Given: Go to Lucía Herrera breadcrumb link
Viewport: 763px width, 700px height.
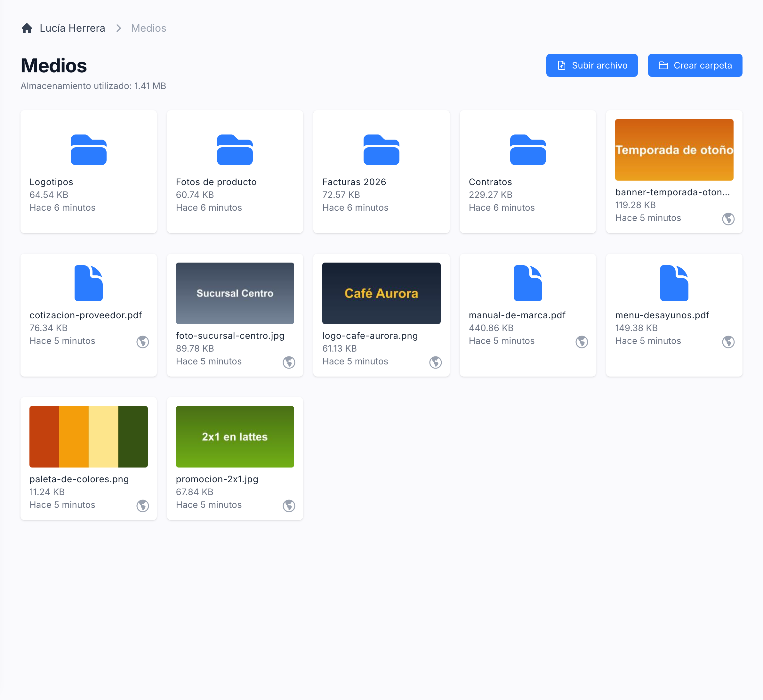Looking at the screenshot, I should click(72, 28).
